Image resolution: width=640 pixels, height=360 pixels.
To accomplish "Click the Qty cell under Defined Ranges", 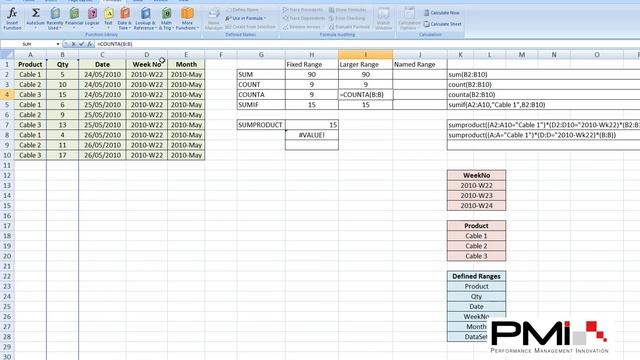I will click(x=476, y=297).
